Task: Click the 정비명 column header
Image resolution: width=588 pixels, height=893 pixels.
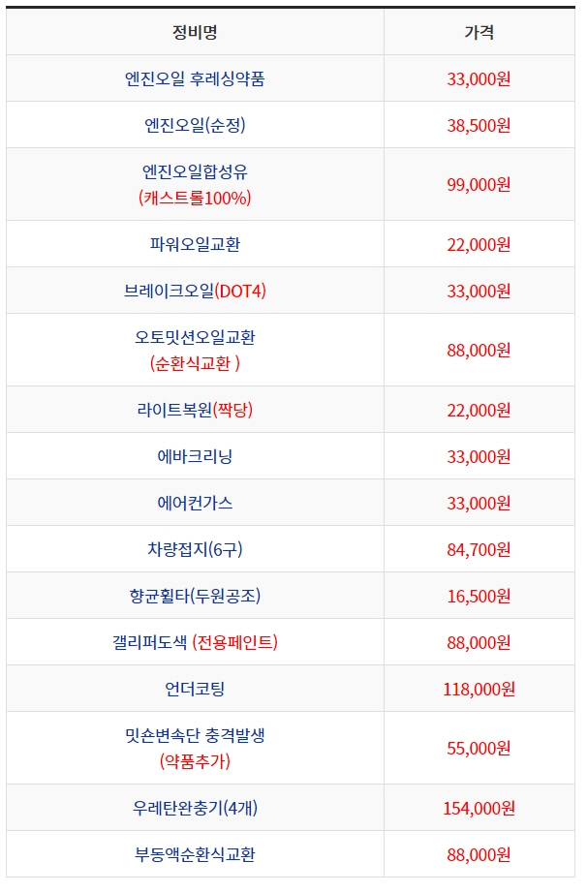Action: coord(195,32)
